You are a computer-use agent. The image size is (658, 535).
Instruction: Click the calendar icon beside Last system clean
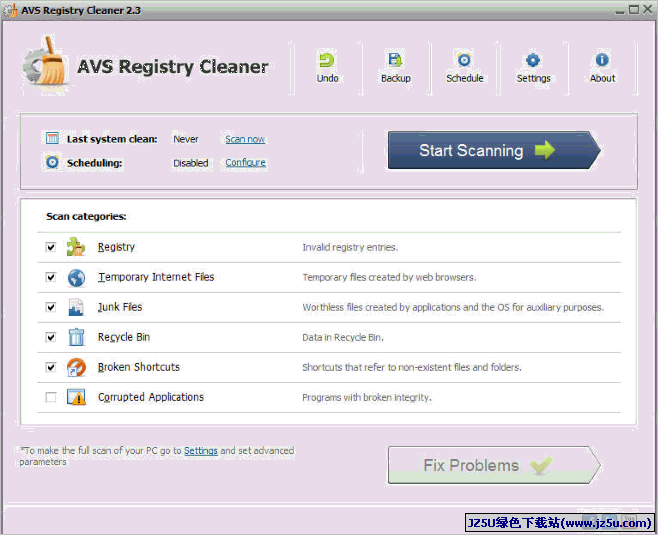[52, 138]
